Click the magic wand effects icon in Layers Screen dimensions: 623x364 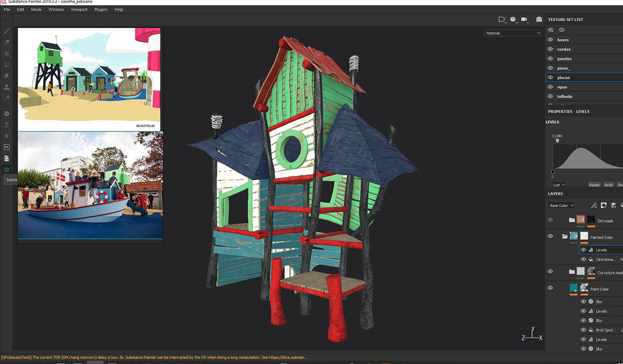click(594, 206)
